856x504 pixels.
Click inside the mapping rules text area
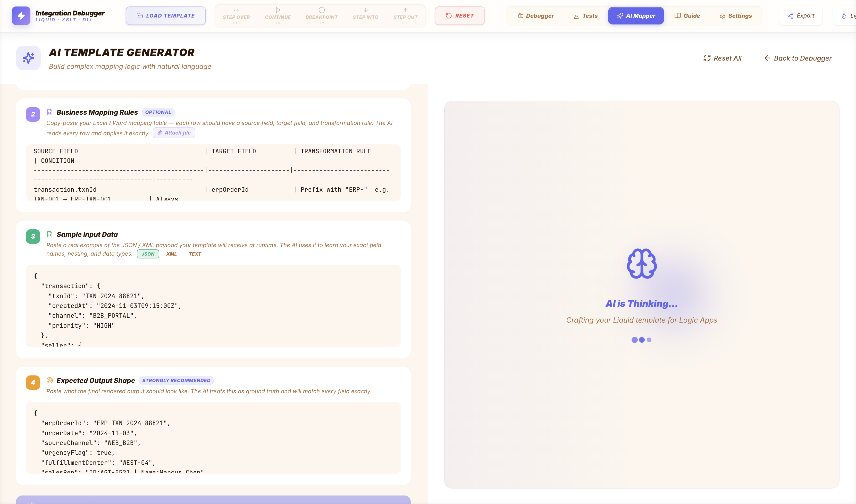[x=213, y=173]
